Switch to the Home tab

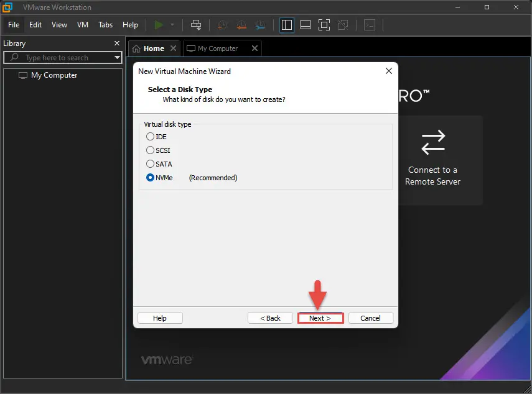154,48
